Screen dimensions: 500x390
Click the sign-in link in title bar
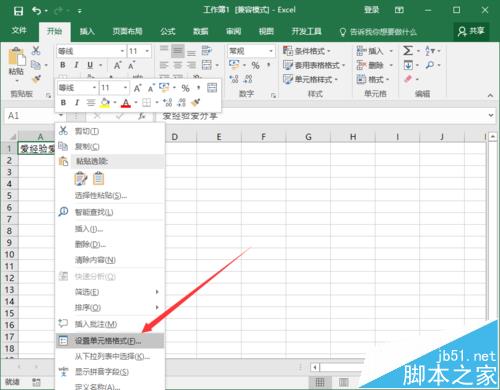pos(371,10)
